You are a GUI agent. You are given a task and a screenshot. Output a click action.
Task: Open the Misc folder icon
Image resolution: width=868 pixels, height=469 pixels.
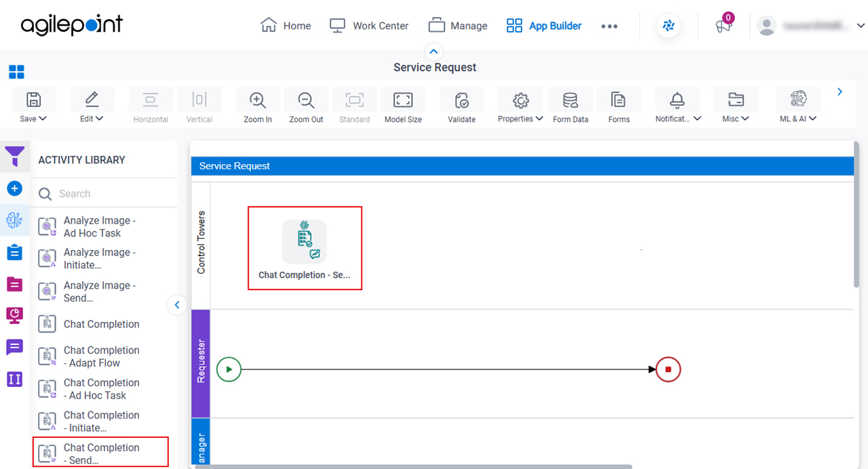point(735,100)
